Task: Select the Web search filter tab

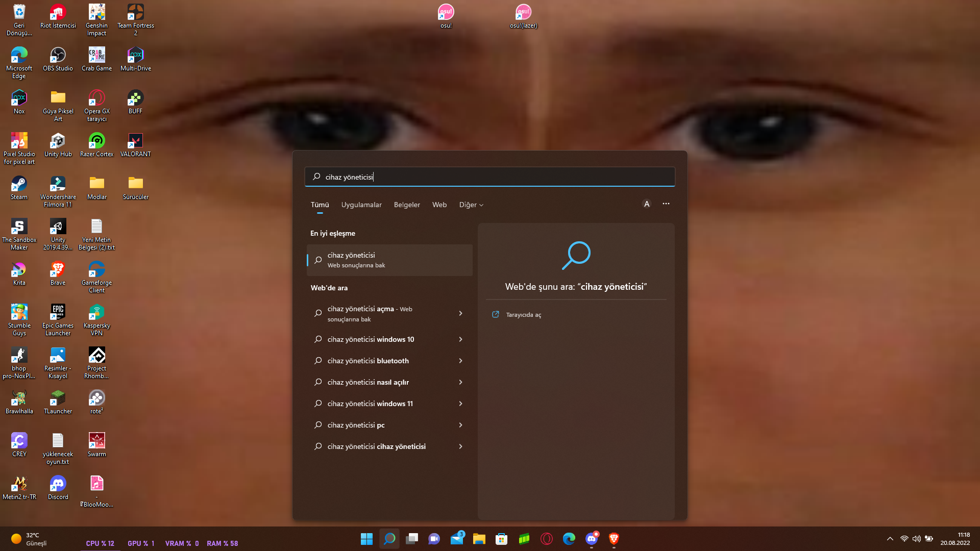Action: pos(439,205)
